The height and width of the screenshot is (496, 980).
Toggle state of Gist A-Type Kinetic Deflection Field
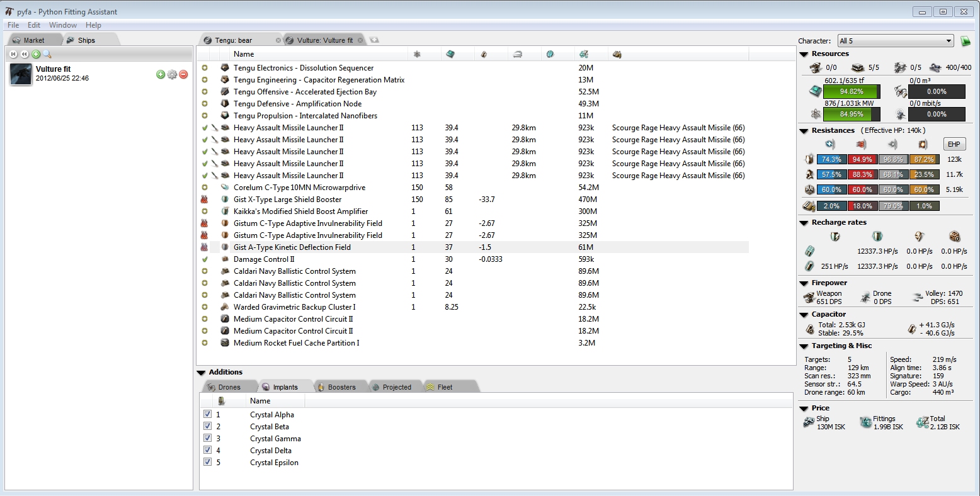[x=204, y=247]
